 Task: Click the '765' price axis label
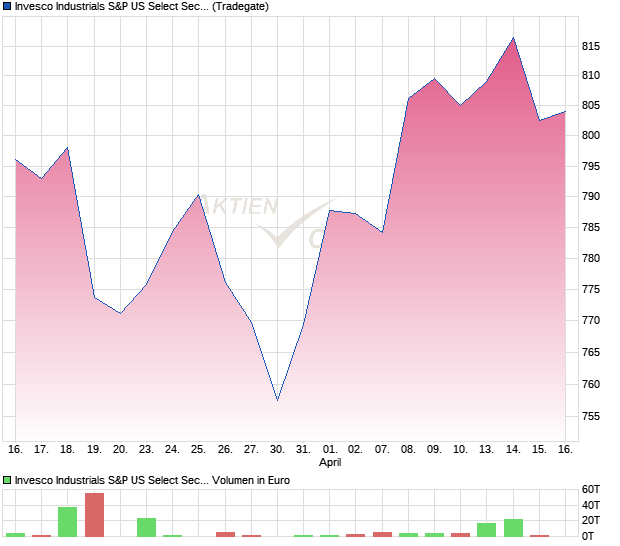tap(590, 352)
